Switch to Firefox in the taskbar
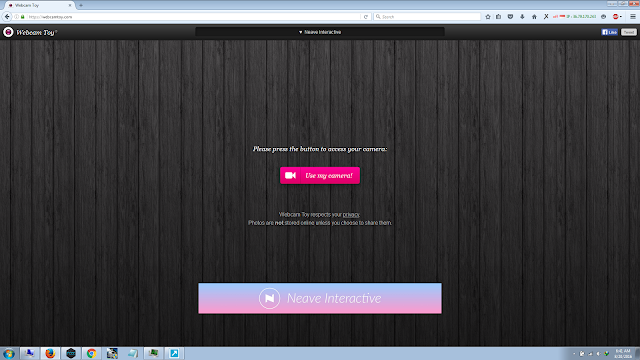 [50, 353]
